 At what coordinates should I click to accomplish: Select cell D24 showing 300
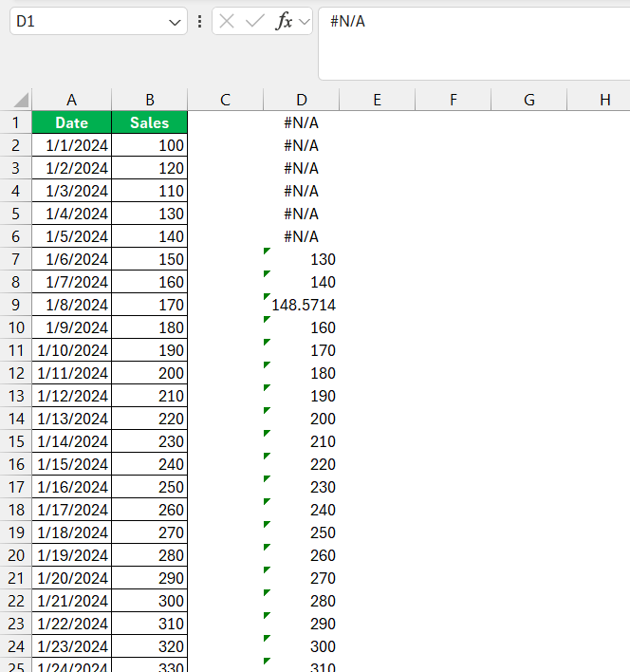coord(301,646)
